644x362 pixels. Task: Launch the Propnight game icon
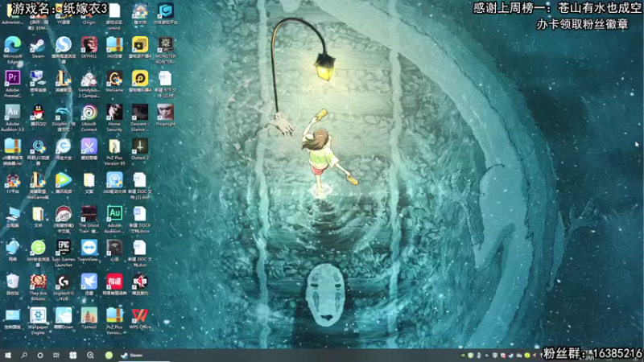166,115
